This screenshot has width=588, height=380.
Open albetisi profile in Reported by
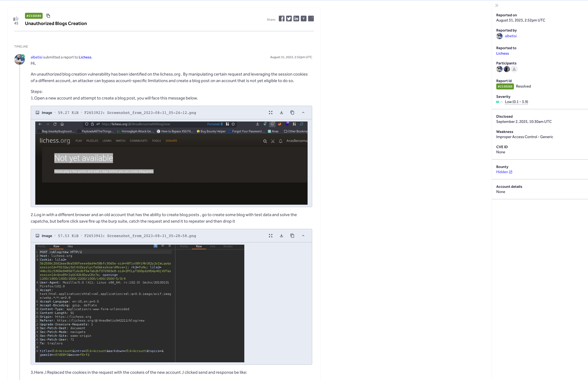(511, 36)
